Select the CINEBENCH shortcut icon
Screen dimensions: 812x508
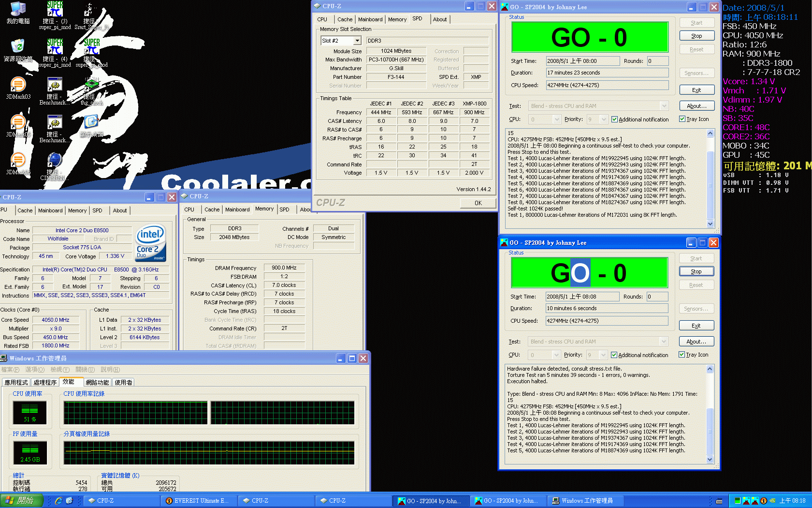coord(55,160)
